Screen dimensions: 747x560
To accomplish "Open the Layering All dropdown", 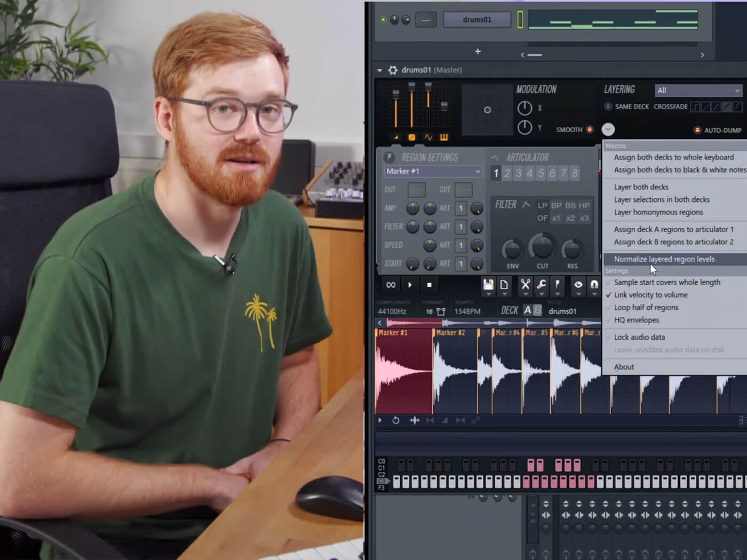I will pos(698,91).
